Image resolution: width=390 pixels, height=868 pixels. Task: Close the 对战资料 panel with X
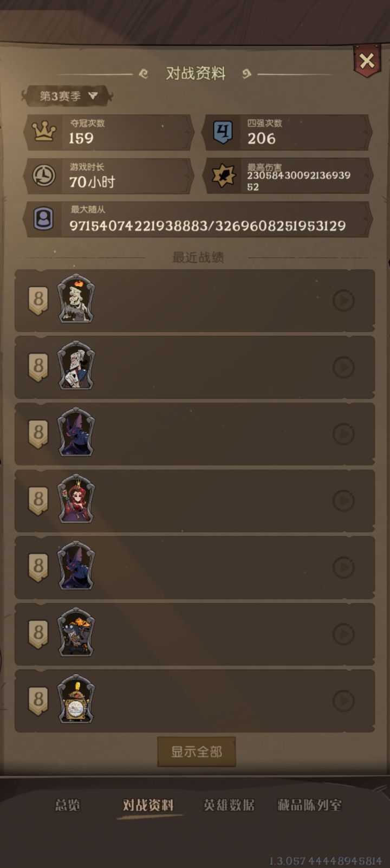click(367, 61)
